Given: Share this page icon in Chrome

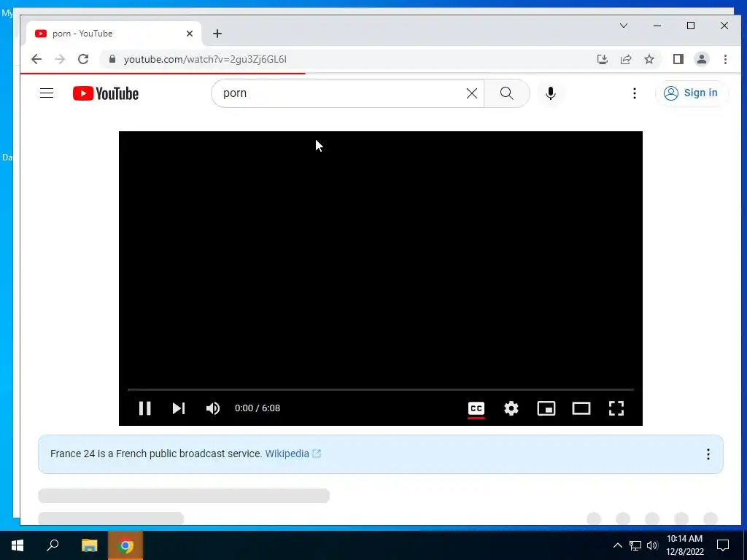Looking at the screenshot, I should [625, 59].
